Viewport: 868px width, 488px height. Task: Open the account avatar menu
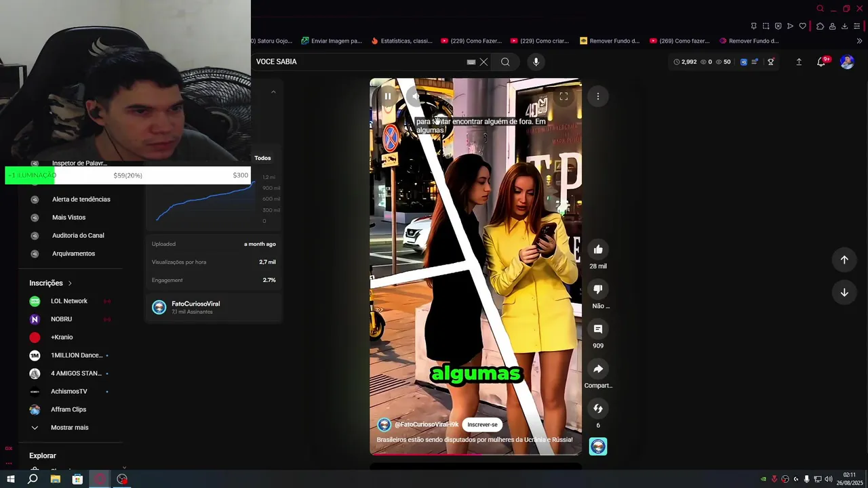pos(847,62)
